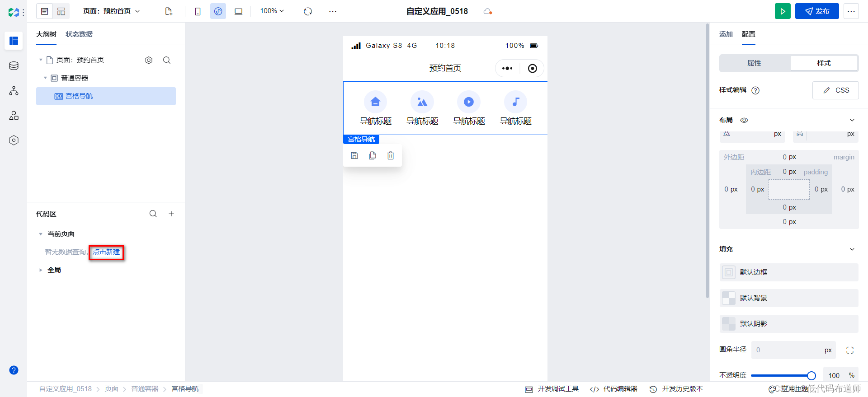This screenshot has height=397, width=868.
Task: Open the page layout sidebar icon
Action: pyautogui.click(x=14, y=41)
